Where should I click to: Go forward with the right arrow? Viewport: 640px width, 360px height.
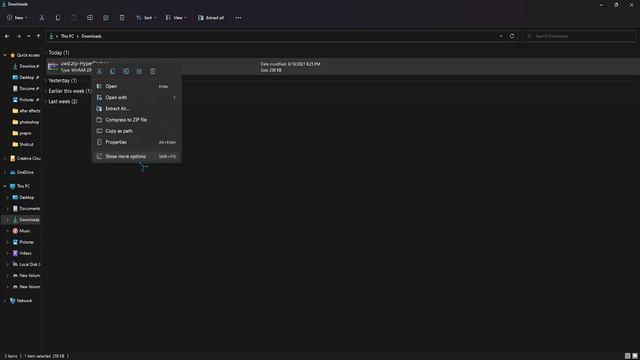(x=18, y=36)
